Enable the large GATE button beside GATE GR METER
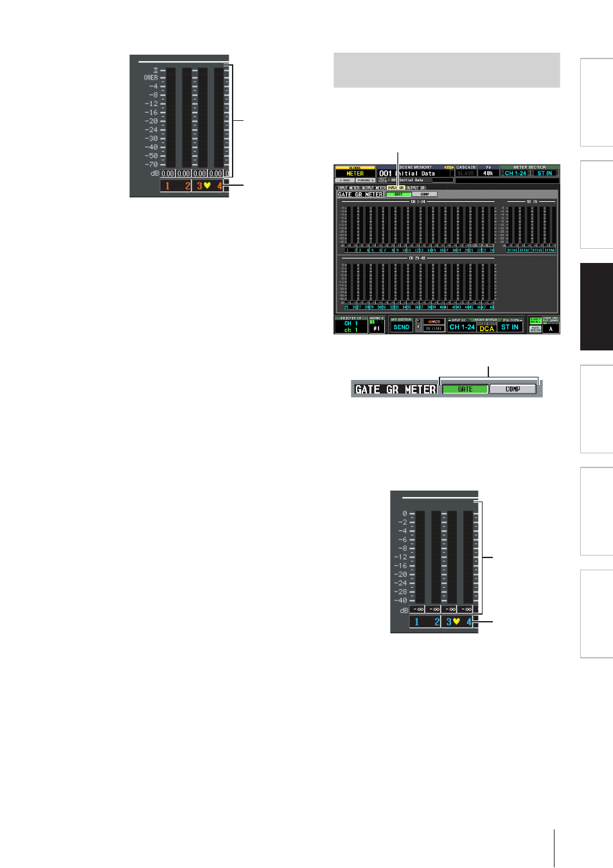Image resolution: width=613 pixels, height=868 pixels. pyautogui.click(x=465, y=389)
